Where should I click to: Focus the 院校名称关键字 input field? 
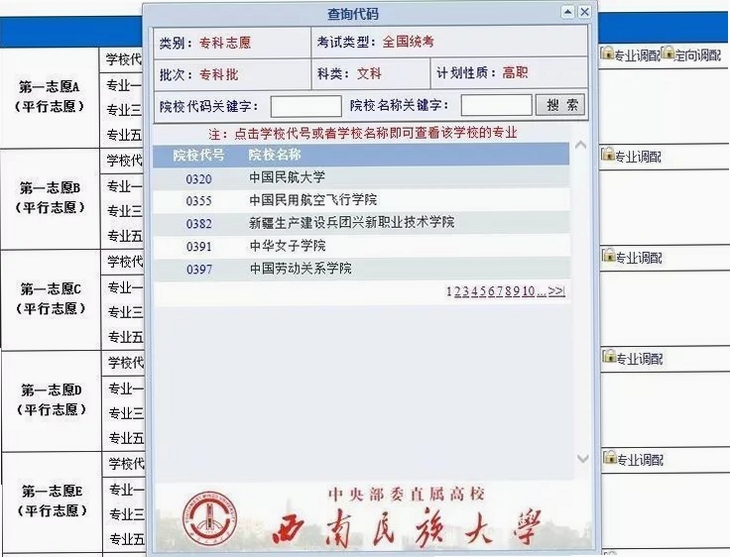496,105
